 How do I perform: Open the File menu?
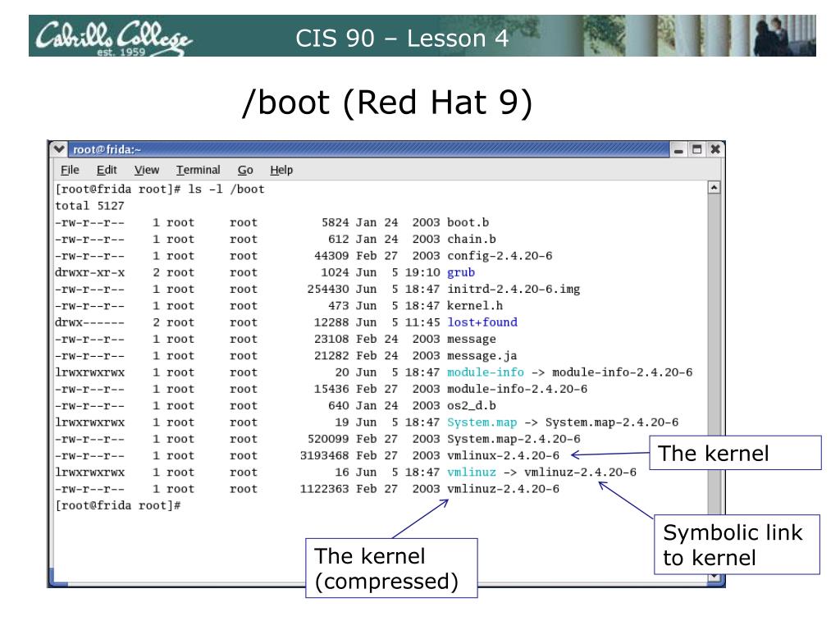pyautogui.click(x=70, y=170)
